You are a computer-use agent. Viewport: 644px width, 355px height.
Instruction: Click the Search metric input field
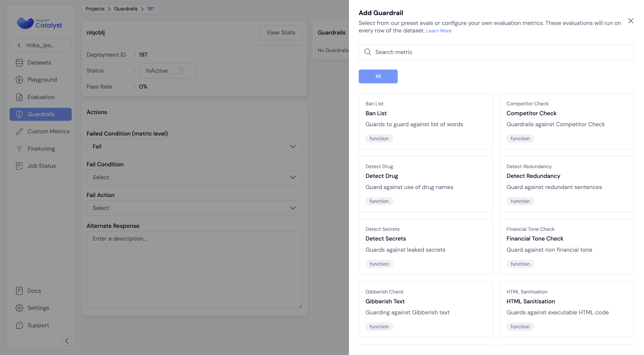click(496, 52)
